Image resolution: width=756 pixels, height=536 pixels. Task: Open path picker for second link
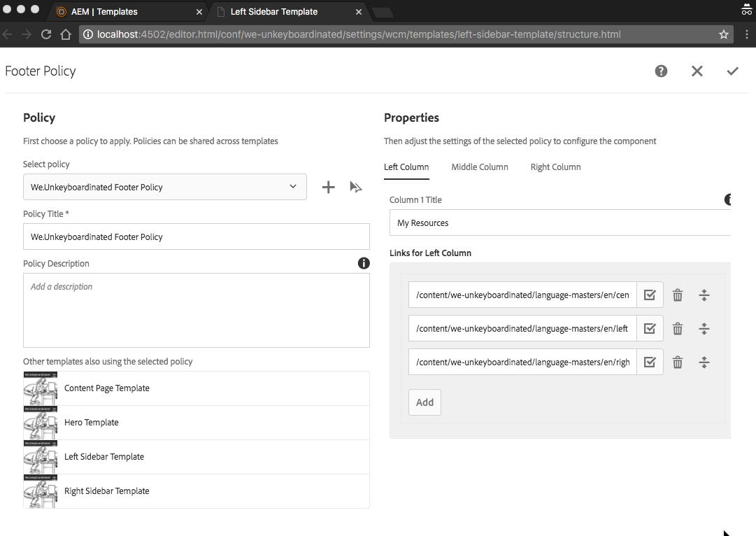click(650, 328)
